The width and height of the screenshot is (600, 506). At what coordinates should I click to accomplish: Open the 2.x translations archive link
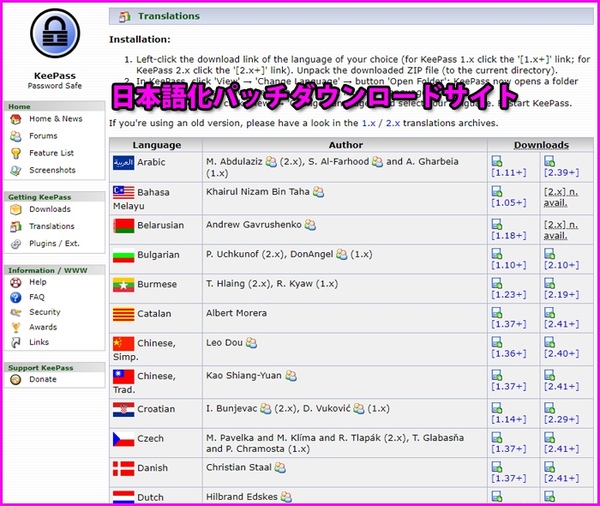click(393, 123)
